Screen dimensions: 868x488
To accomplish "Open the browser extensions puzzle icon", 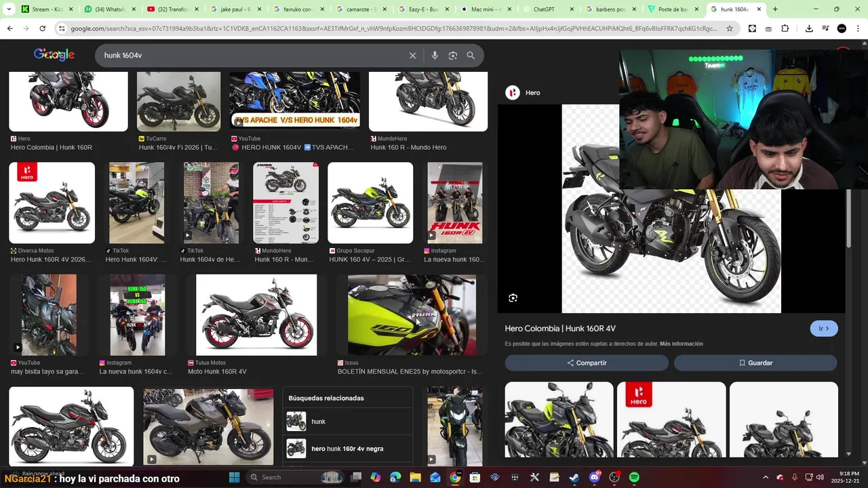I will pos(785,28).
